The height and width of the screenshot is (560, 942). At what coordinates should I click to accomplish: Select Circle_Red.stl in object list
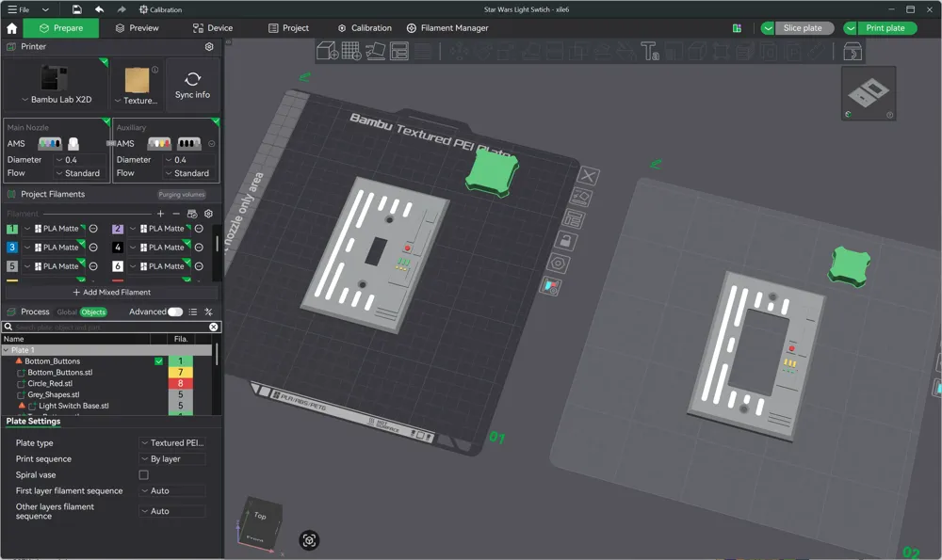pos(50,384)
